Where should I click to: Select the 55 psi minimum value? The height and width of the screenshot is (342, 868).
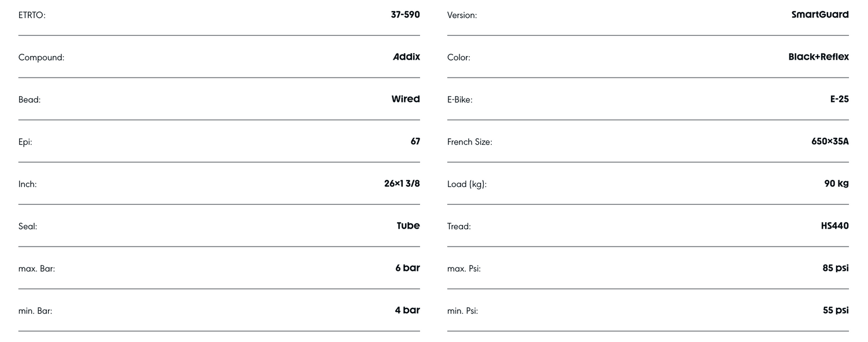click(836, 311)
